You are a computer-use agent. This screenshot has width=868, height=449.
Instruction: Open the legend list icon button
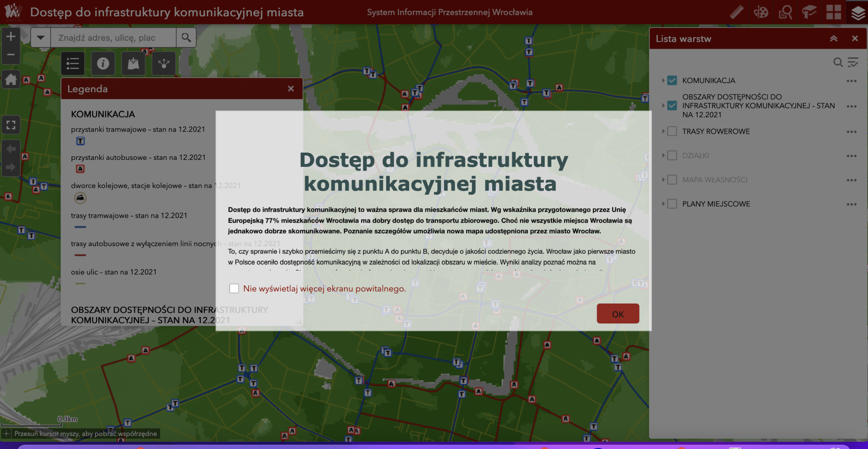point(73,64)
